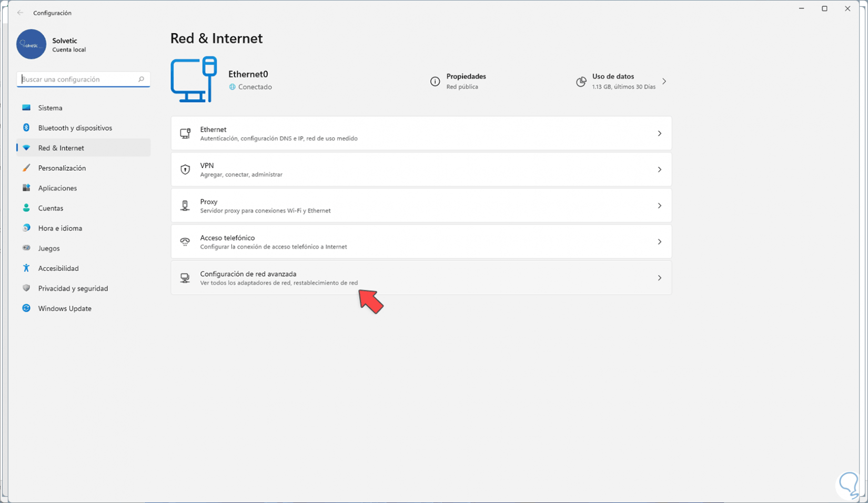Open the Uso de datos chevron

tap(664, 82)
